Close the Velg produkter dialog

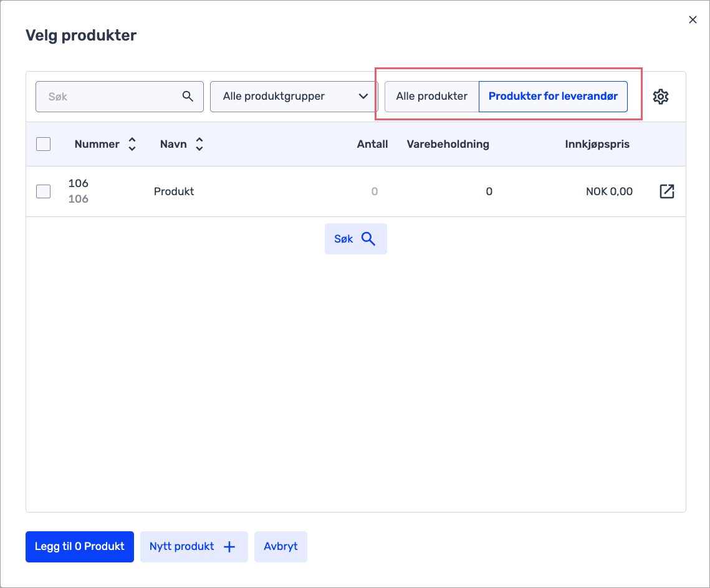click(693, 20)
